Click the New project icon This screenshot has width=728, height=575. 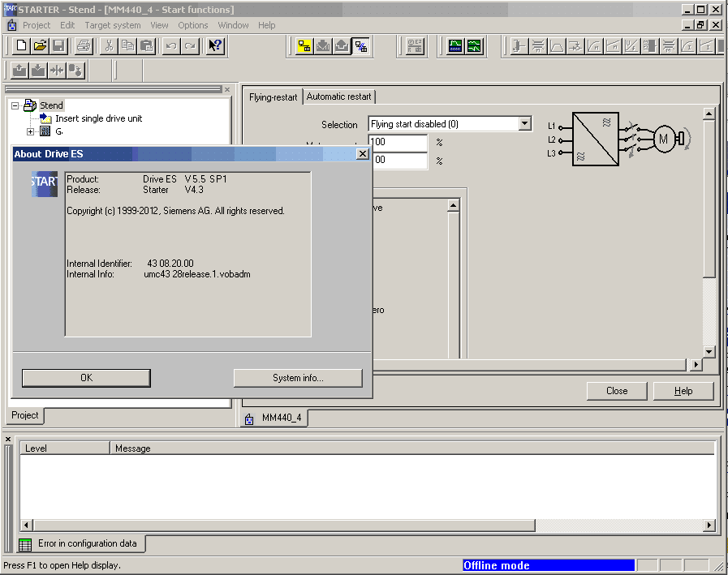click(21, 46)
